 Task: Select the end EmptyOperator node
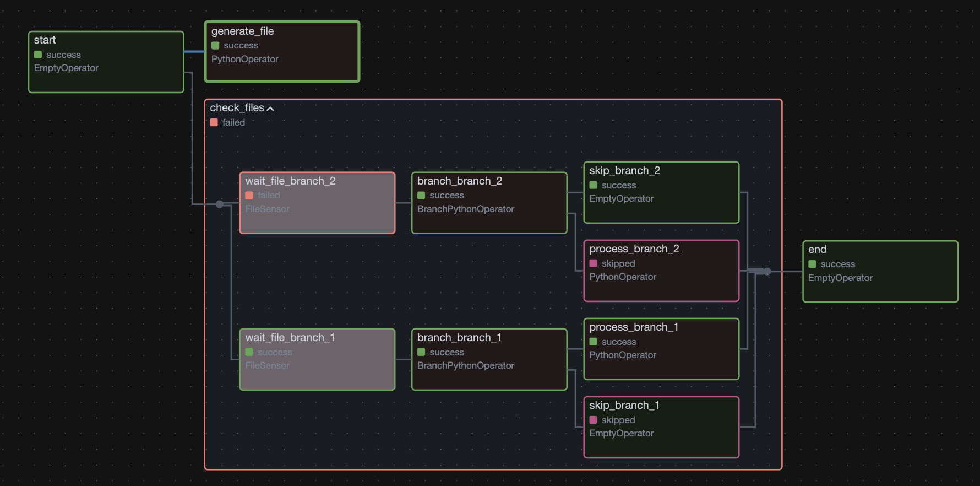(880, 271)
